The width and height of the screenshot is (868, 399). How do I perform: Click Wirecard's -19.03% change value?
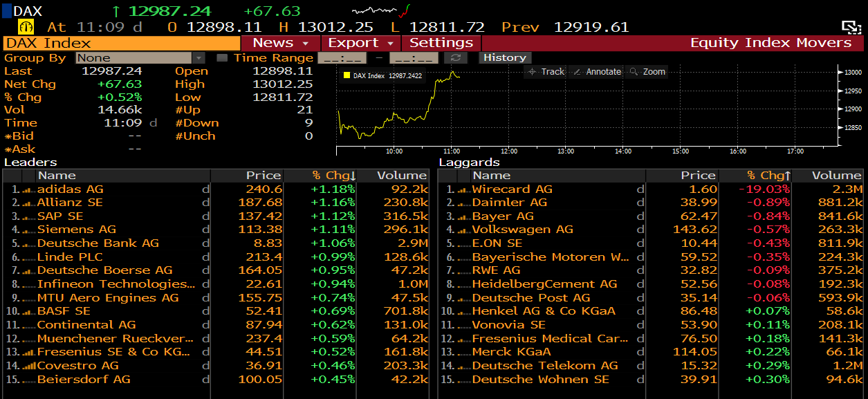764,189
